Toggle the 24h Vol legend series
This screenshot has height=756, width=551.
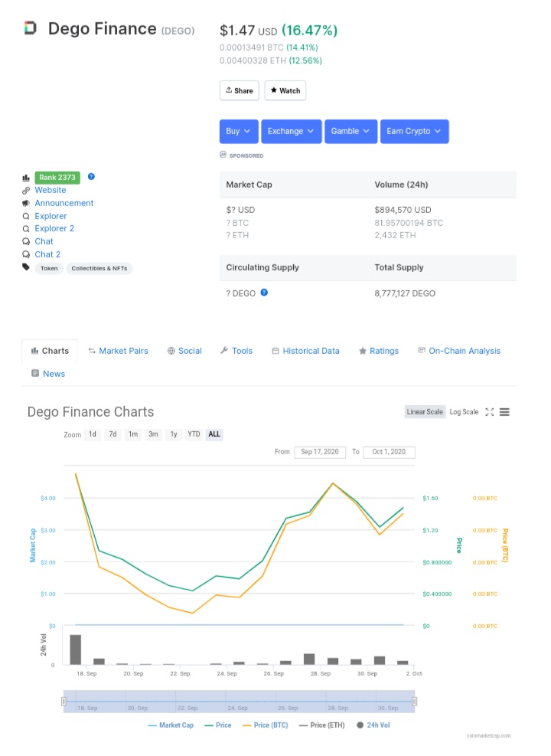click(x=373, y=725)
